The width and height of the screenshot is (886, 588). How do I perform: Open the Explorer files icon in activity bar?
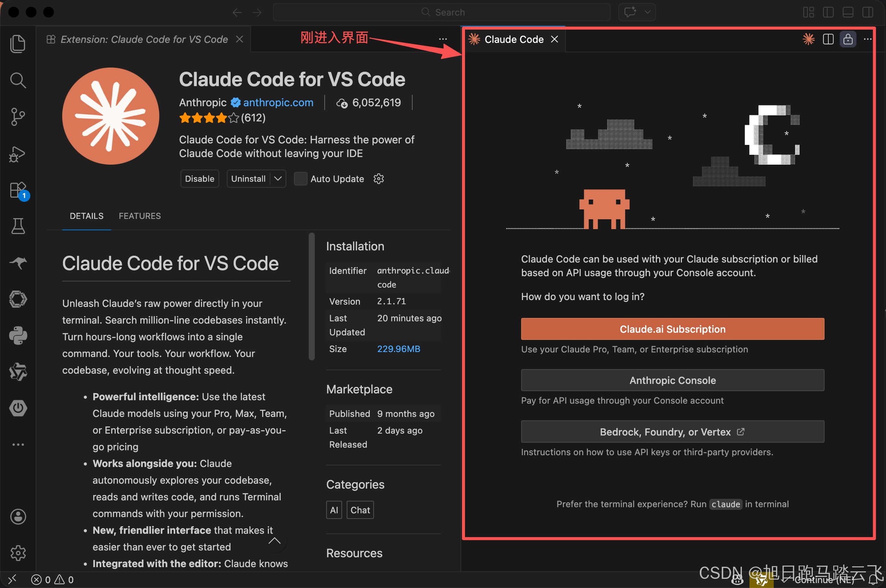coord(18,44)
